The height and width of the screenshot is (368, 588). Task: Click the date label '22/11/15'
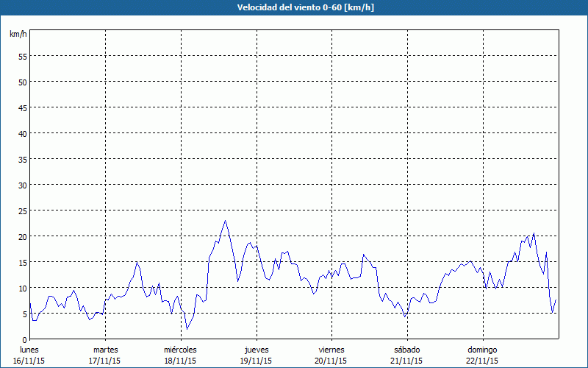click(482, 361)
